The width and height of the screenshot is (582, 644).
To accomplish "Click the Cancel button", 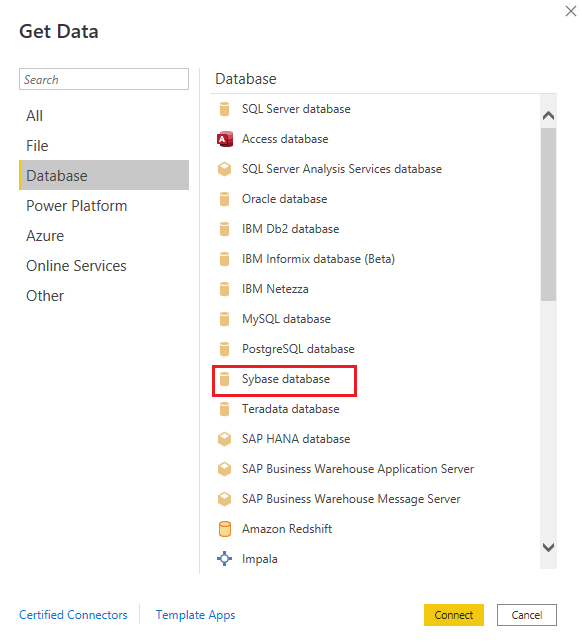I will pyautogui.click(x=527, y=615).
